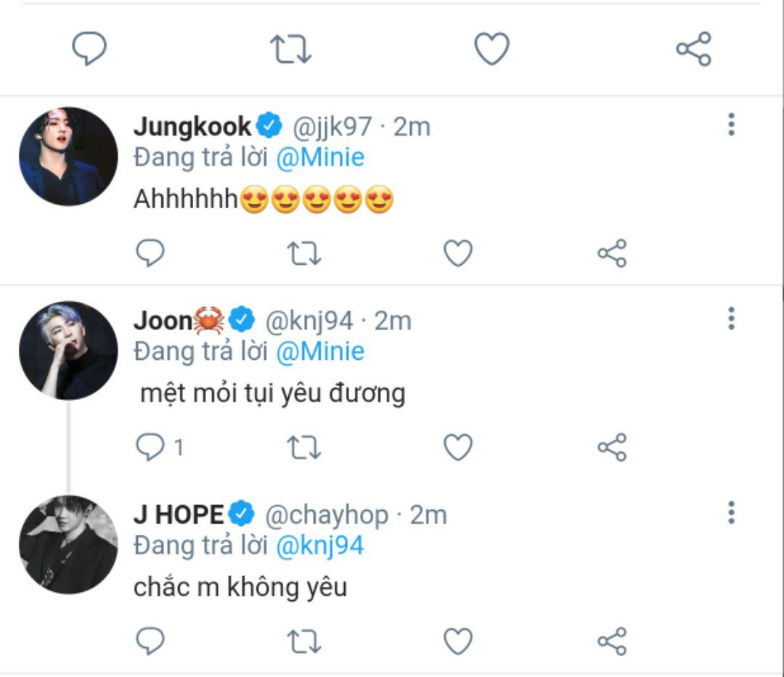784x677 pixels.
Task: Retweet the main tweet at top
Action: click(x=290, y=49)
